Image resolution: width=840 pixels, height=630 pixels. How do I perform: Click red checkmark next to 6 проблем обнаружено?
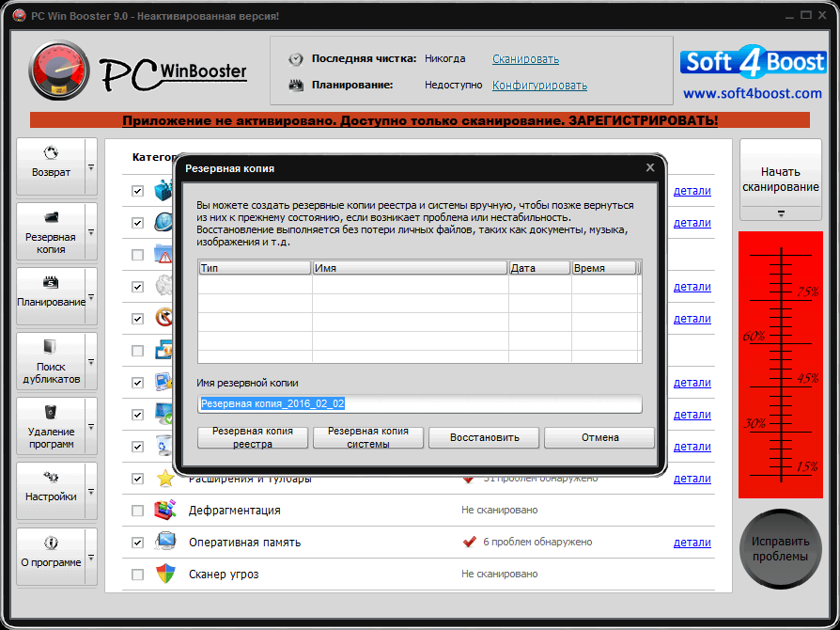pyautogui.click(x=469, y=542)
